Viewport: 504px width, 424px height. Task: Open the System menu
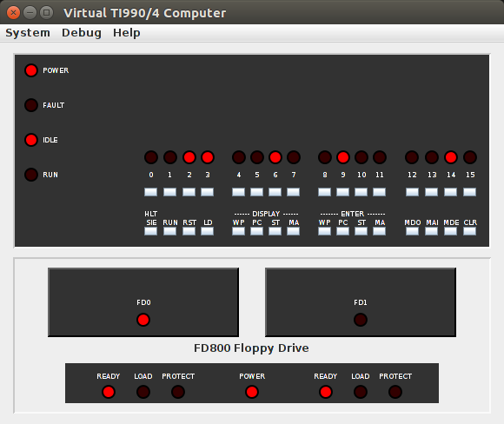click(x=28, y=33)
